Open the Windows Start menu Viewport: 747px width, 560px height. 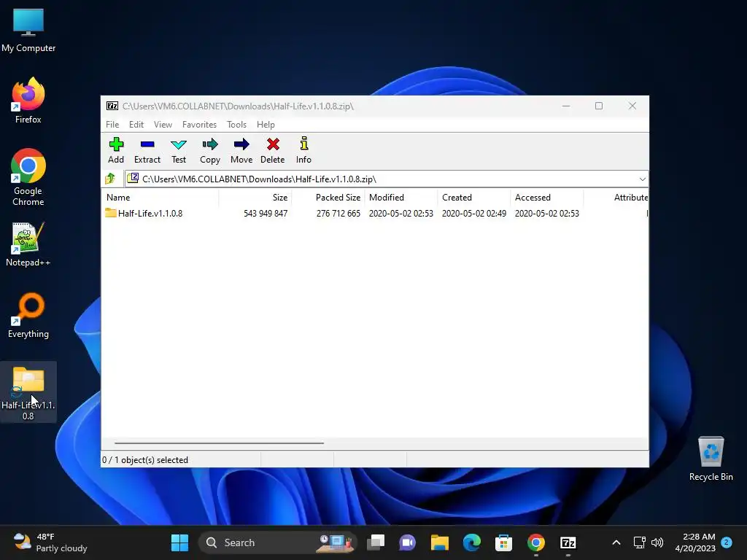179,542
